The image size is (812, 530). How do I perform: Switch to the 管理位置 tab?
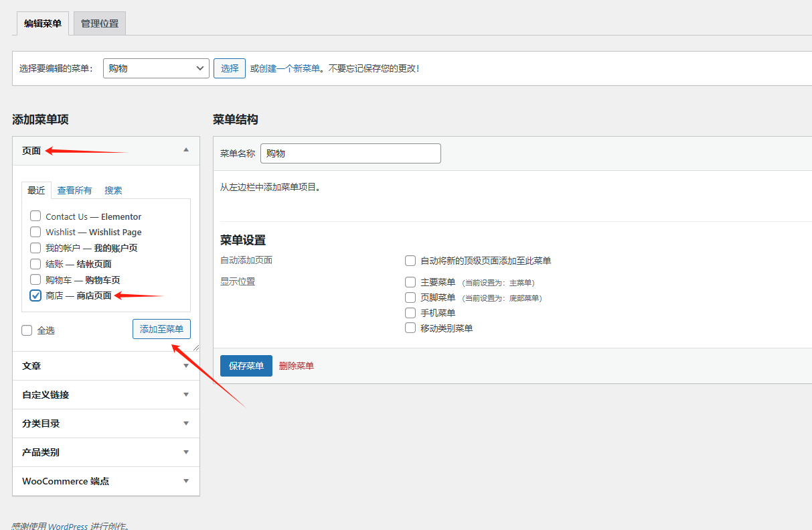point(98,22)
